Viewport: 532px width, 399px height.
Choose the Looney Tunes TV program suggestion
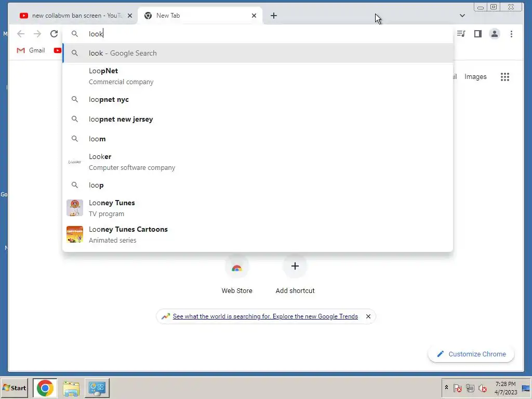click(258, 208)
